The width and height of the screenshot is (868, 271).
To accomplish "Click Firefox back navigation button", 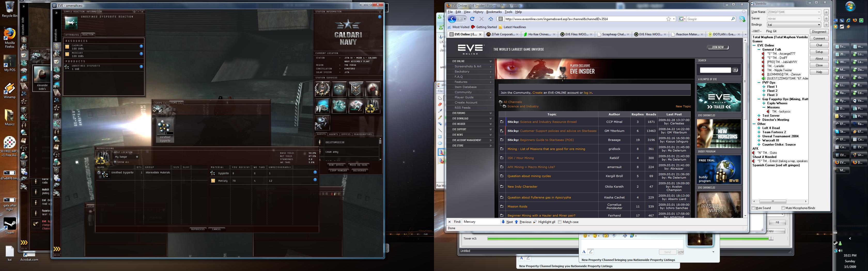I will [452, 19].
